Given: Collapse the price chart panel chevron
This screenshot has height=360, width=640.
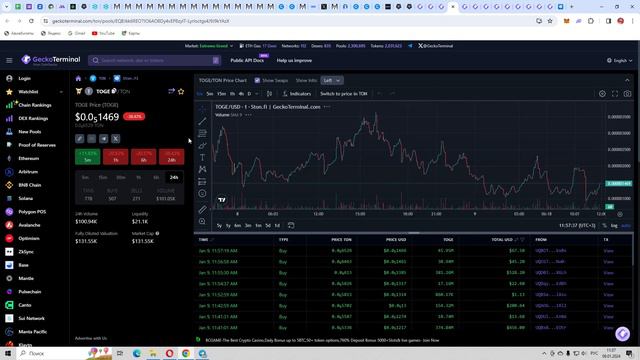Looking at the screenshot, I should coord(627,80).
